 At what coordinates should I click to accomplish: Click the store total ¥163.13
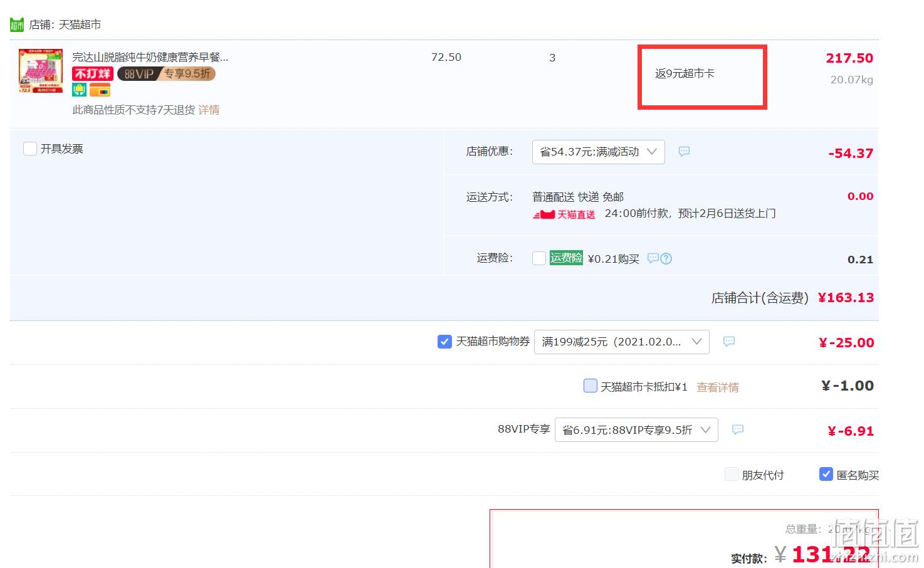[846, 298]
